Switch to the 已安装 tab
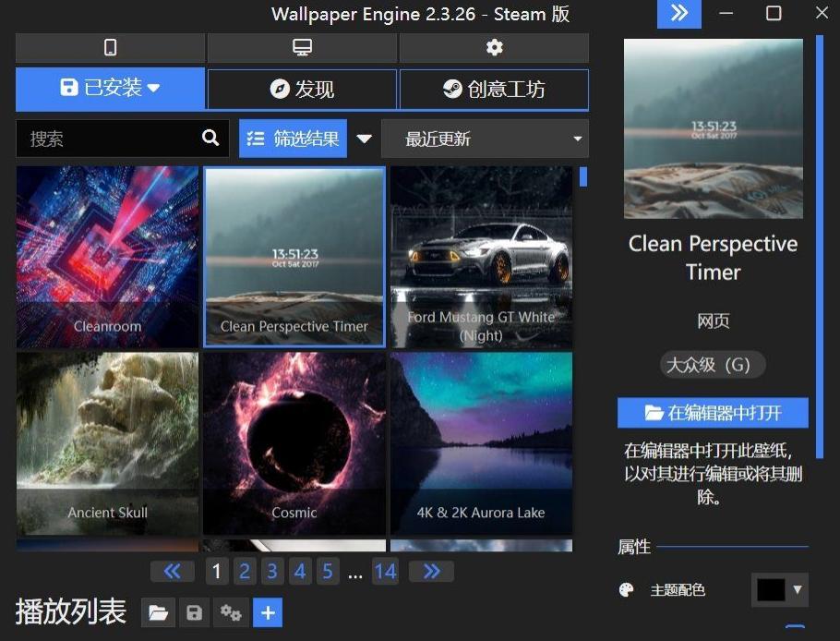Screen dimensions: 840x641 point(110,88)
